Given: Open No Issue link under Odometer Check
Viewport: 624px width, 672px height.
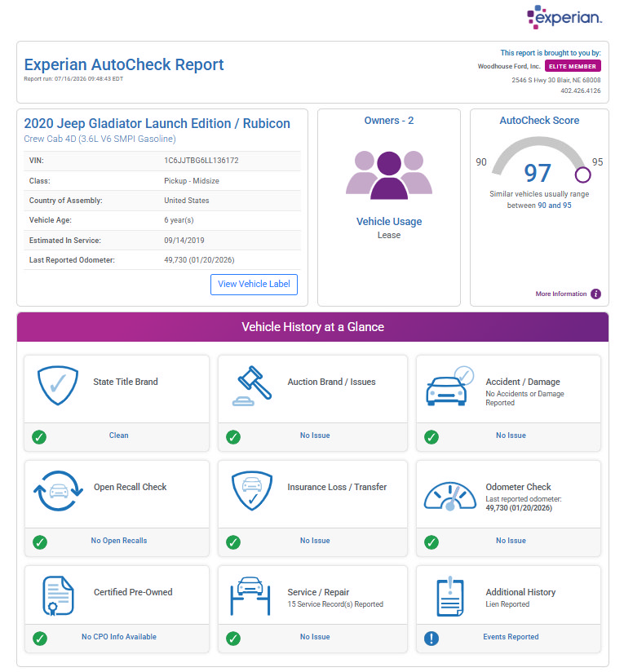Looking at the screenshot, I should pyautogui.click(x=511, y=541).
